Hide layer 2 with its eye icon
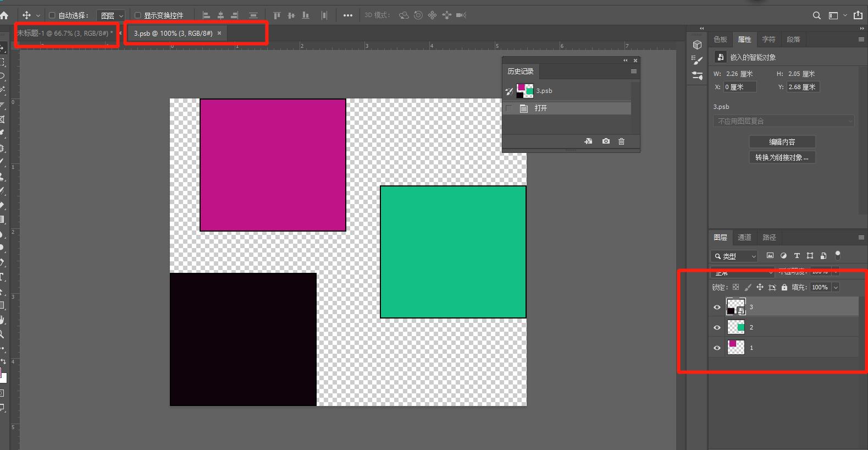Viewport: 868px width, 450px height. click(717, 327)
